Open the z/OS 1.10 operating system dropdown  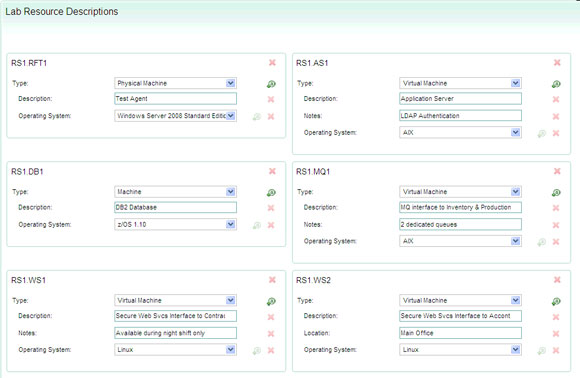[175, 224]
